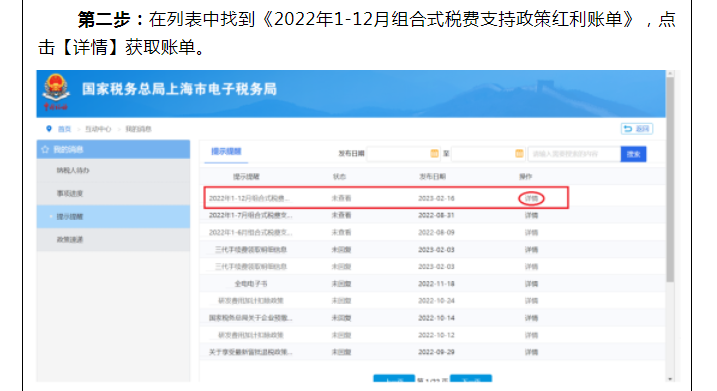Select the 全电电子书 message title
Image resolution: width=717 pixels, height=391 pixels.
coord(251,284)
